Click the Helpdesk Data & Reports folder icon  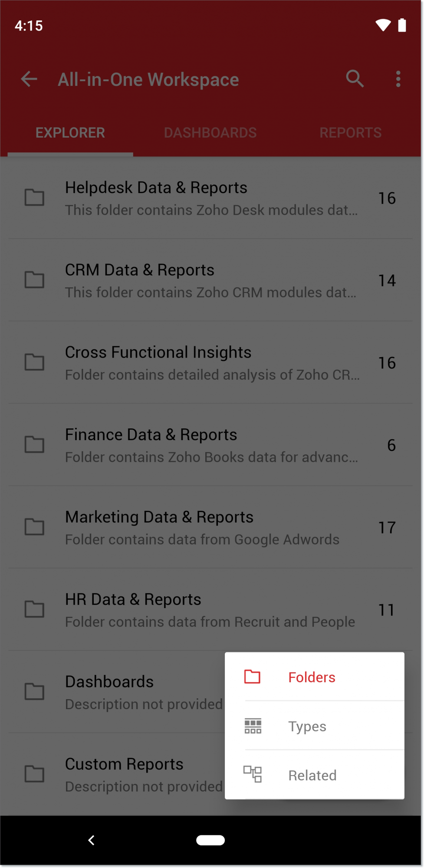(34, 197)
